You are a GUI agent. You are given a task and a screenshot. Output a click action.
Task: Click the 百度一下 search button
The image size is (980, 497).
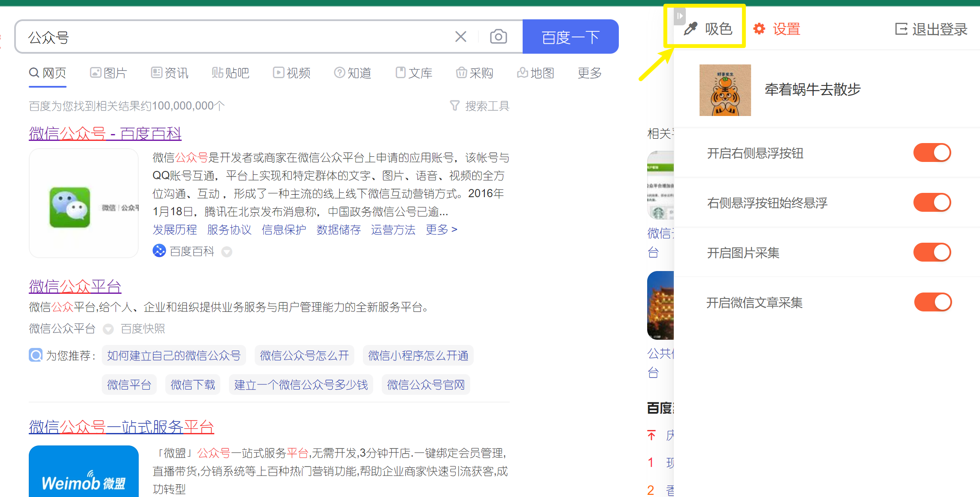570,37
